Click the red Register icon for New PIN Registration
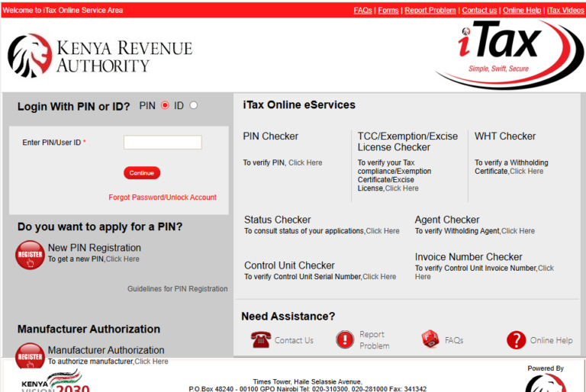 [x=30, y=255]
